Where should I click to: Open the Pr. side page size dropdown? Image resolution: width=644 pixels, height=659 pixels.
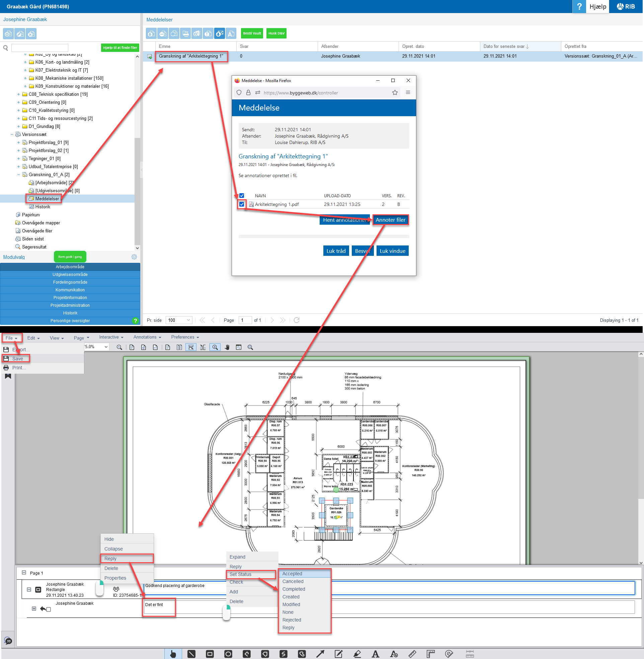tap(188, 320)
